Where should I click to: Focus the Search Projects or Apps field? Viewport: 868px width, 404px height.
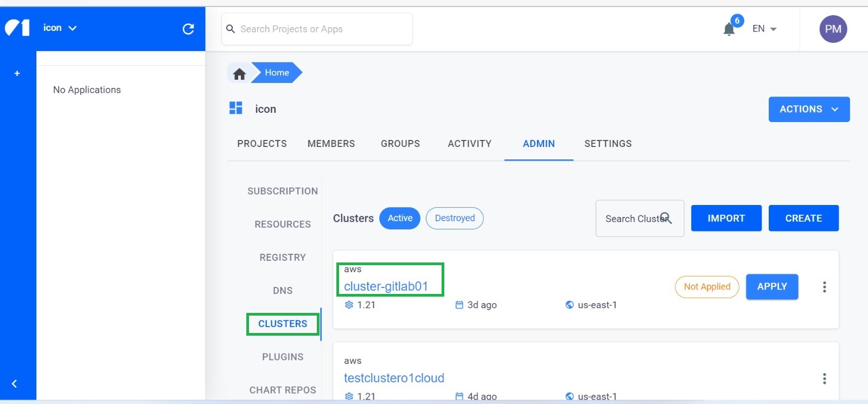click(317, 29)
